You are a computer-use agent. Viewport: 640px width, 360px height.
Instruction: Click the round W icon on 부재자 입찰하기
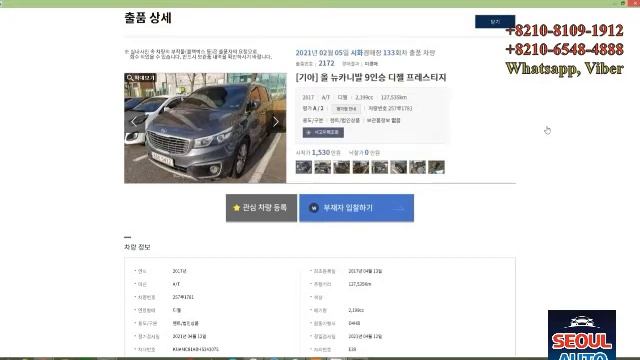[x=313, y=208]
